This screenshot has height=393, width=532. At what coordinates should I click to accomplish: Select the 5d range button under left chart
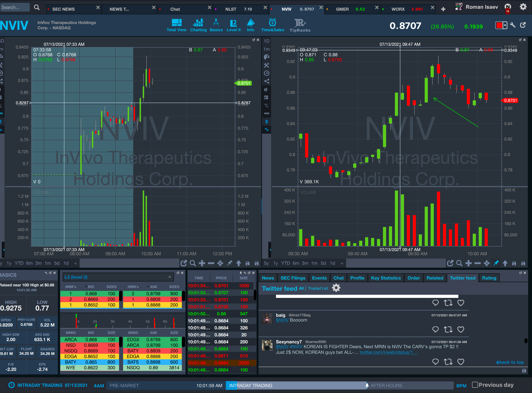(x=57, y=263)
